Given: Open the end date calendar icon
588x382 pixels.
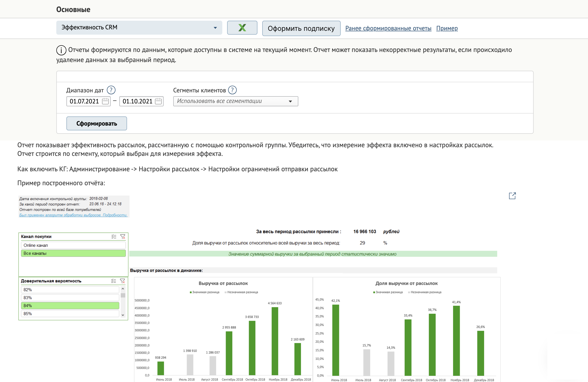Looking at the screenshot, I should [158, 101].
